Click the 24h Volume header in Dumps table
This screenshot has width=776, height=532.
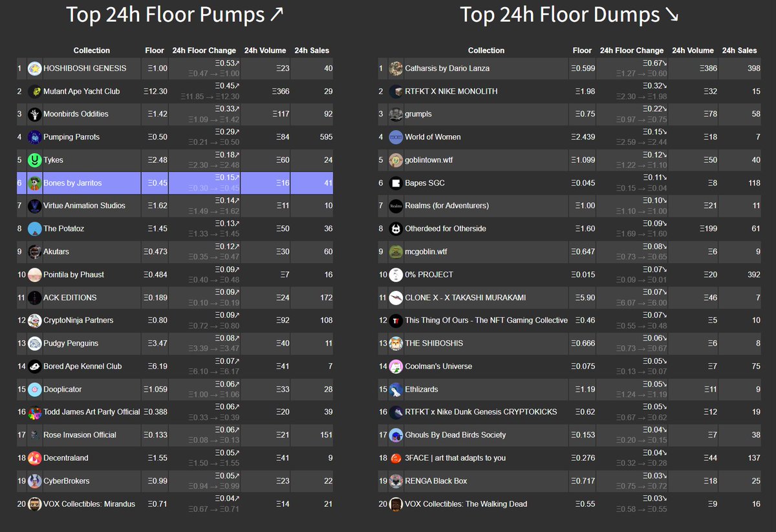(693, 50)
